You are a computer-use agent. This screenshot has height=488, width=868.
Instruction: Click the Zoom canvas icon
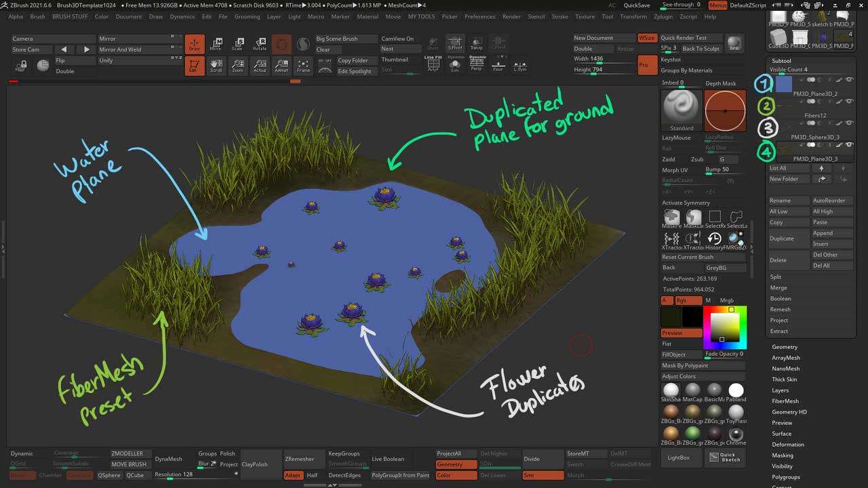click(237, 66)
